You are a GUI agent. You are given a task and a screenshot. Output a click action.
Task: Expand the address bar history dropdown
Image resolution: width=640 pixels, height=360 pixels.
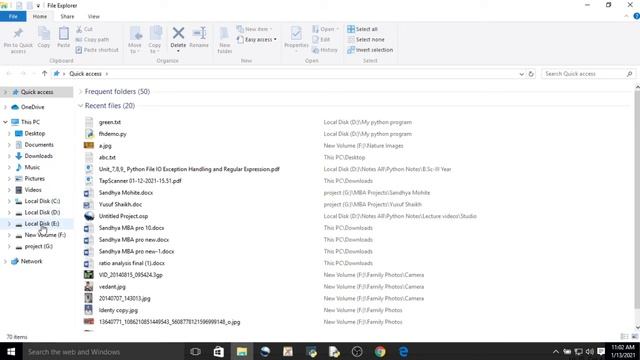(x=521, y=74)
